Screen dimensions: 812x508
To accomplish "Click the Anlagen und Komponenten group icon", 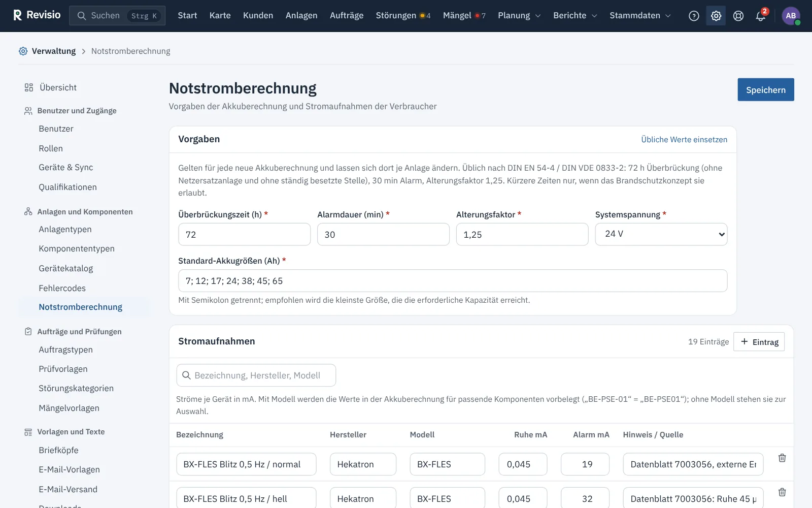I will coord(28,211).
